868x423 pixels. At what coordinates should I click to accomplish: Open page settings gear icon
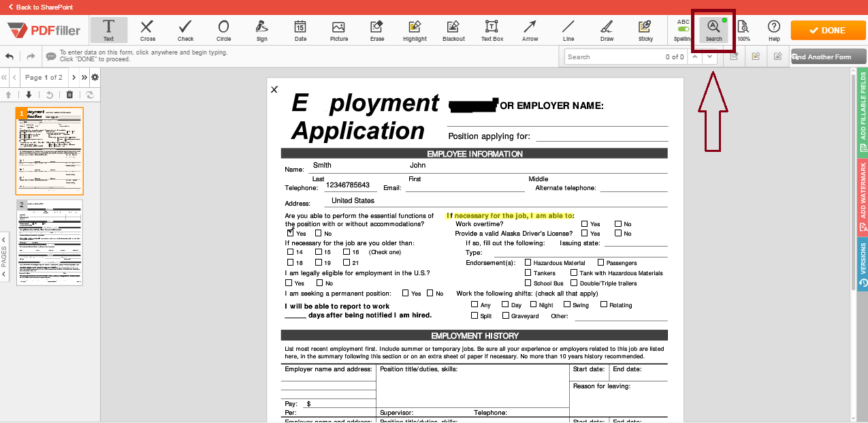[95, 77]
